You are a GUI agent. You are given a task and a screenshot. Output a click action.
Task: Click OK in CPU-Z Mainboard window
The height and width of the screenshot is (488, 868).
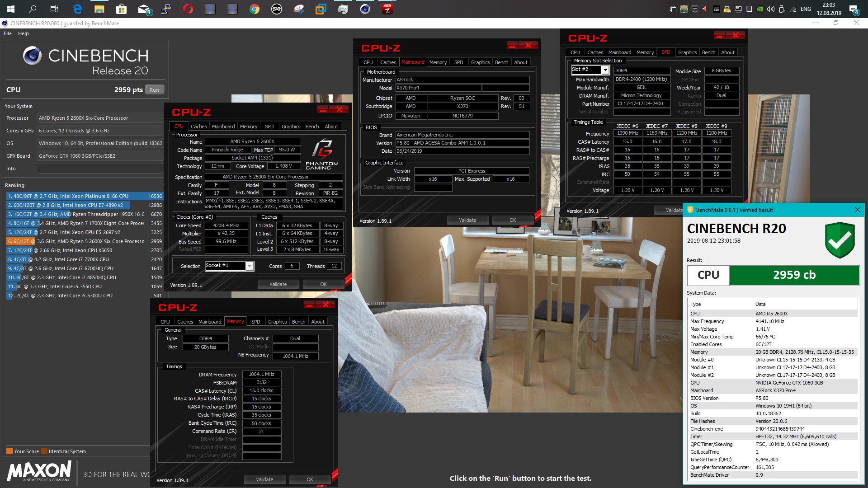coord(513,220)
